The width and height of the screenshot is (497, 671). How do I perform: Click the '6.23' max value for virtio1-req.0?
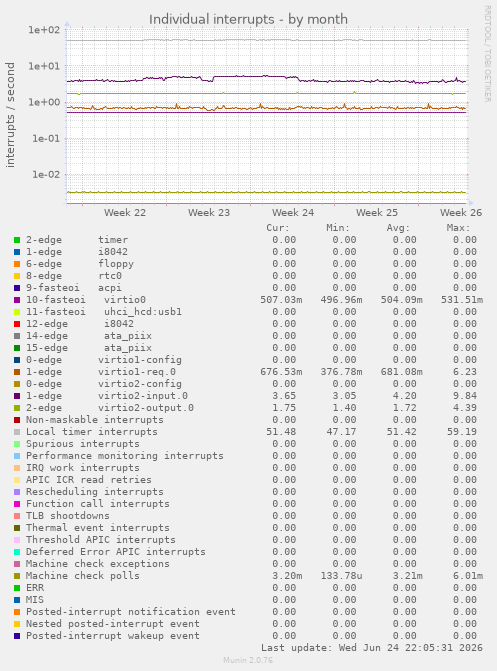tap(465, 372)
